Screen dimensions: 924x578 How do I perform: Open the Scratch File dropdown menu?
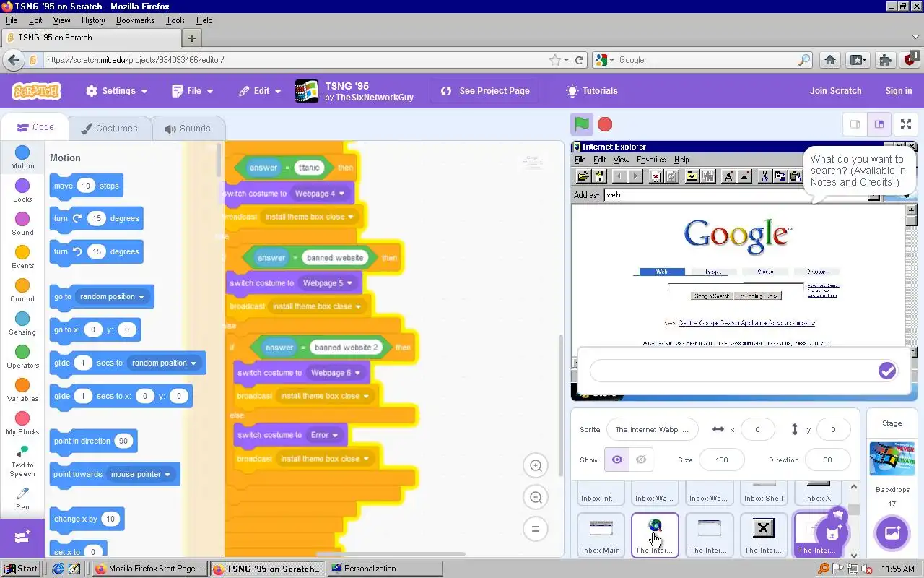[193, 91]
